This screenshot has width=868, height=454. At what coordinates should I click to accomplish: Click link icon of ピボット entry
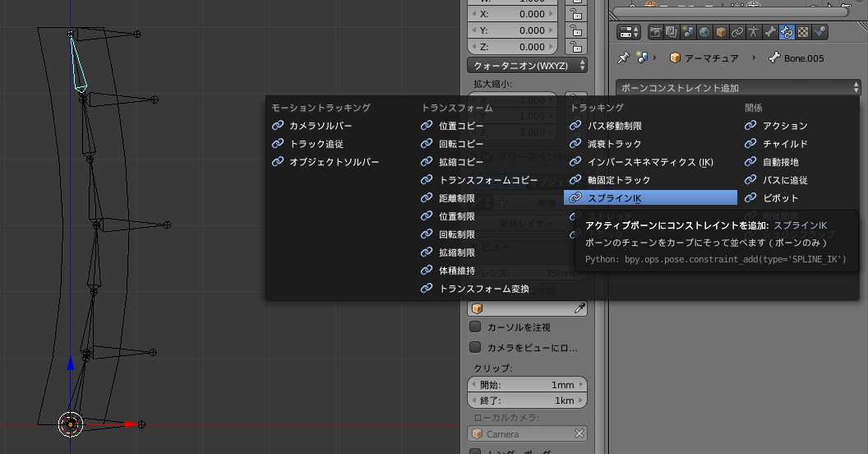750,197
